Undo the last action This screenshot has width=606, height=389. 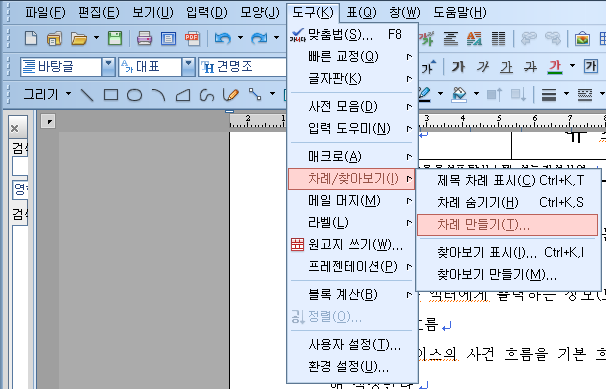click(223, 38)
